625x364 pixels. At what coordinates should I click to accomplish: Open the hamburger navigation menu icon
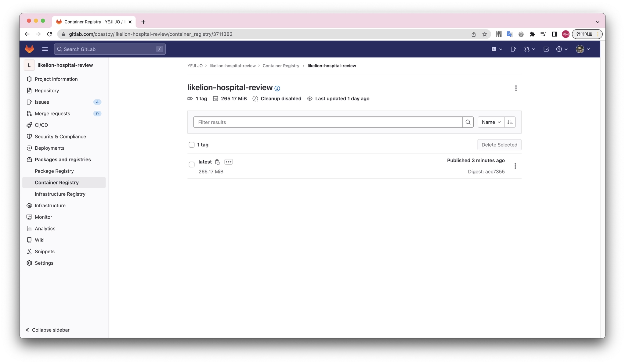click(45, 49)
